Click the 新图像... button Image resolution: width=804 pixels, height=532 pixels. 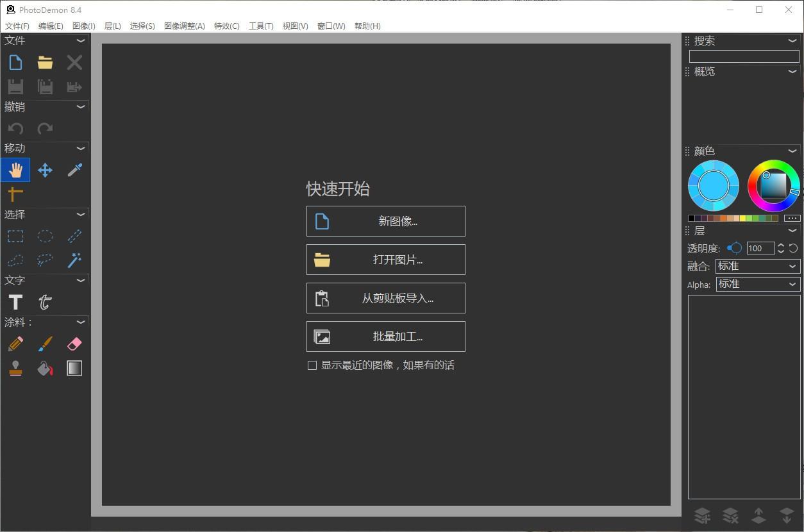(x=386, y=221)
